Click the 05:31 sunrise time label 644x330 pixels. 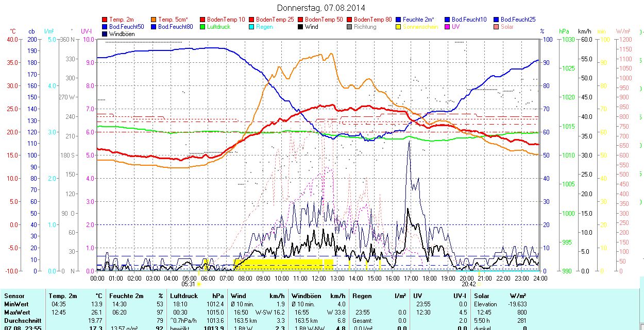pyautogui.click(x=189, y=284)
